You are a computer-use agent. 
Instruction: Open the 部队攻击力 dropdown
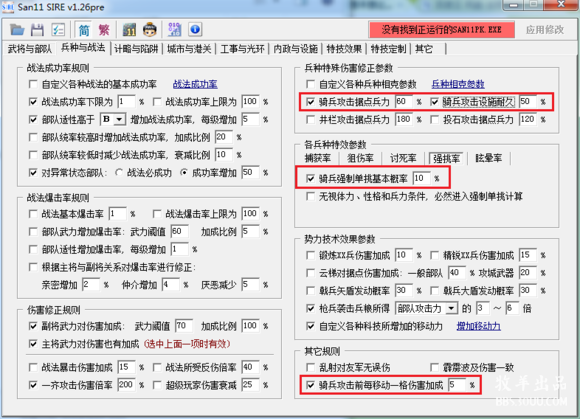click(452, 308)
